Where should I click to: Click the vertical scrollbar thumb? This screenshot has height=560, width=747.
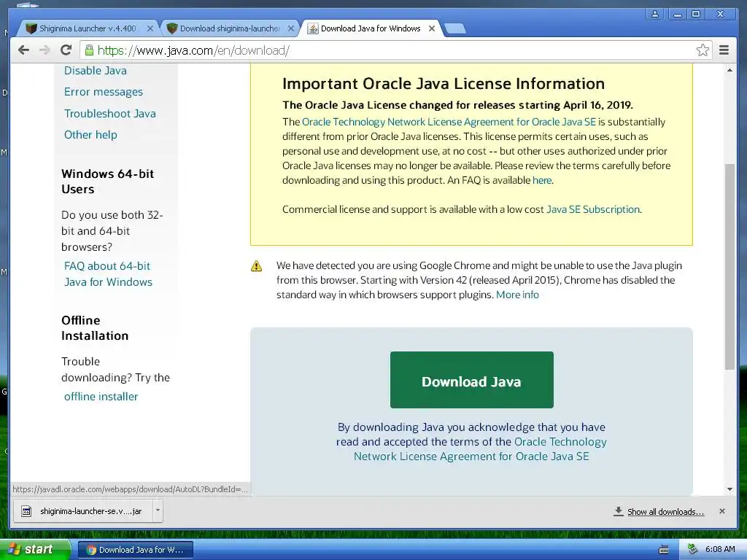[729, 266]
